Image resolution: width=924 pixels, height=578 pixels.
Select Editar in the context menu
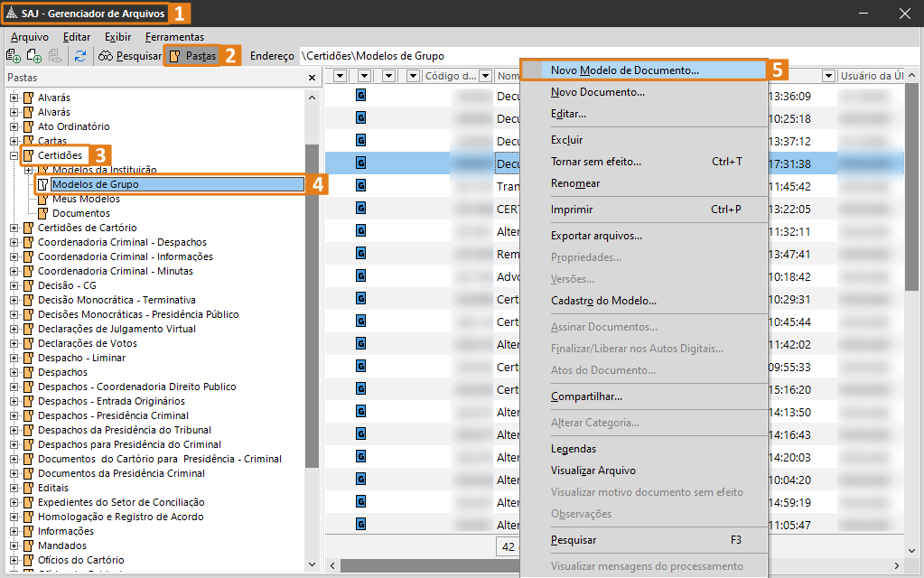pyautogui.click(x=644, y=114)
